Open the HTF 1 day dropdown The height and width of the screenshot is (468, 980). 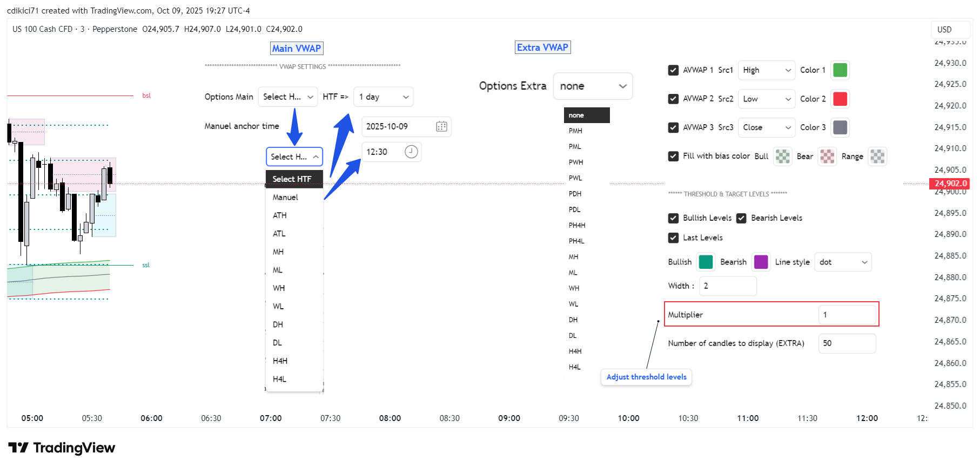pyautogui.click(x=384, y=97)
